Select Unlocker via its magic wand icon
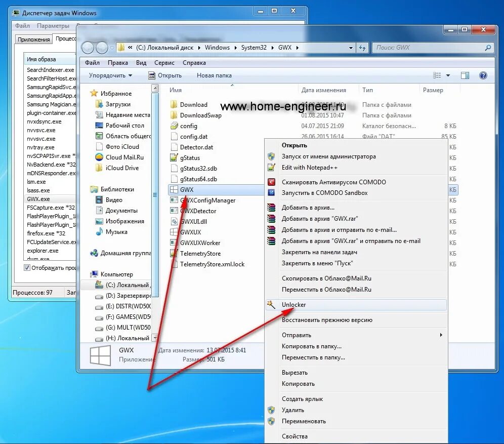The height and width of the screenshot is (444, 504). point(270,304)
